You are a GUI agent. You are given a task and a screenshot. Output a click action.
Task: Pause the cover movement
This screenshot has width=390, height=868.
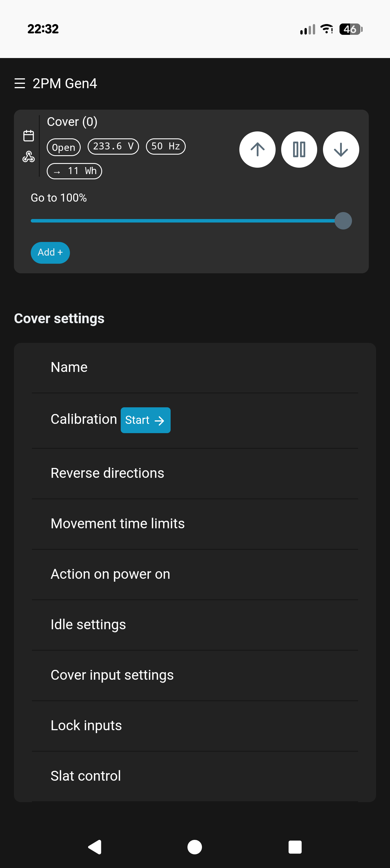299,149
